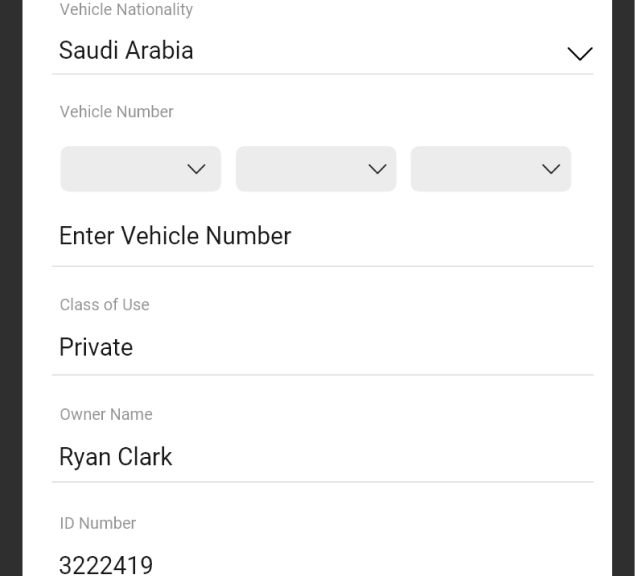Click chevron icon in first plate box
Screen dimensions: 635x576
196,169
